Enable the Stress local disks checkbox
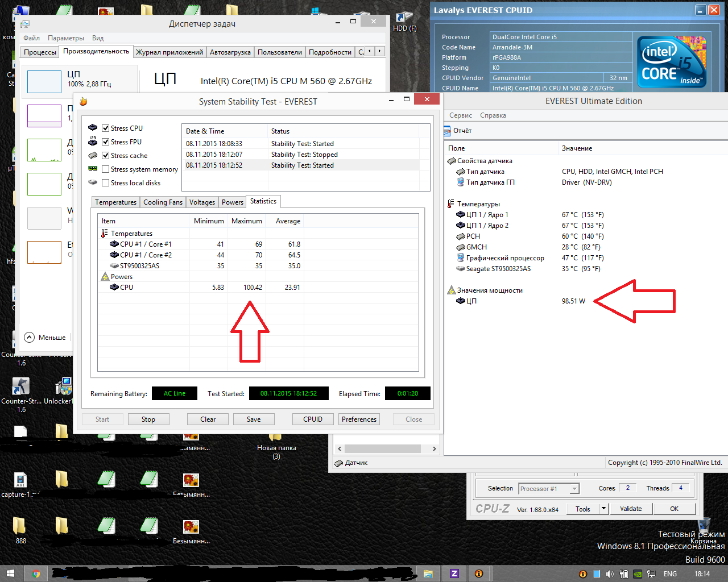Screen dimensions: 728x582 coord(105,182)
